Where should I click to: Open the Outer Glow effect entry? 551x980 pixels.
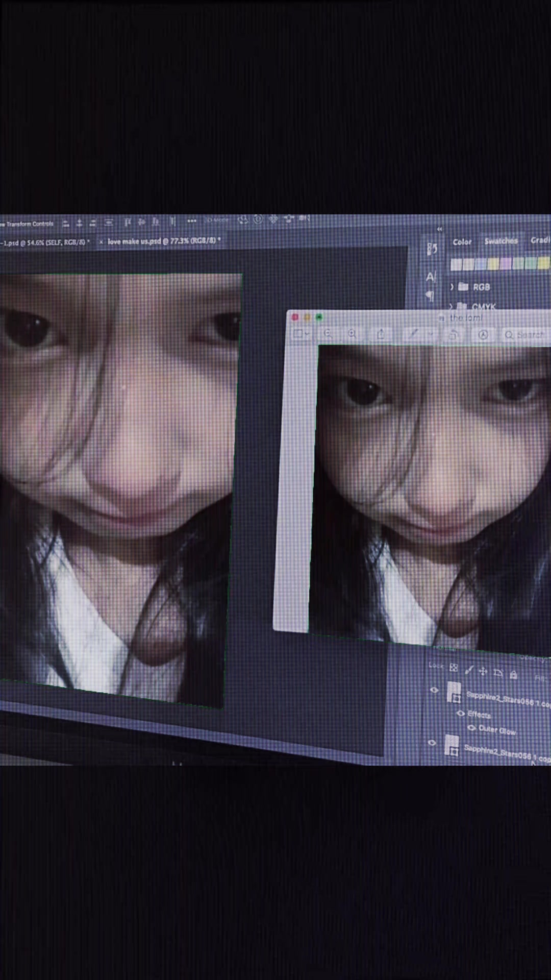(x=497, y=730)
